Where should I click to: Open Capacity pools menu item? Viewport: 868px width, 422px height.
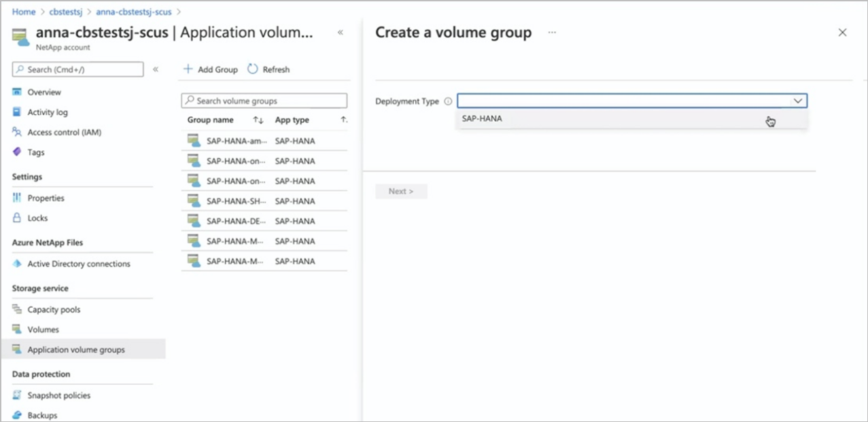[x=54, y=310]
